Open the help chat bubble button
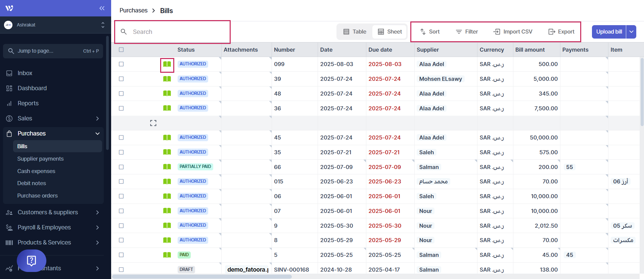Viewport: 644px width, 279px height. [31, 261]
